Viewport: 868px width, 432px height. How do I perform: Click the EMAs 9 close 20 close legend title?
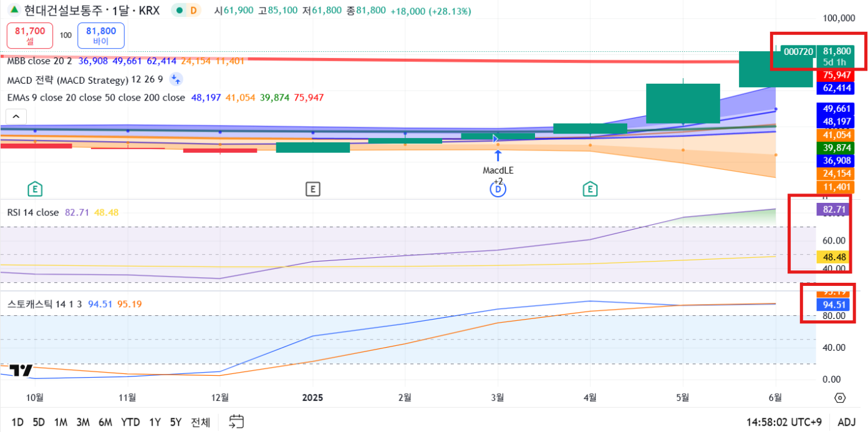[96, 97]
